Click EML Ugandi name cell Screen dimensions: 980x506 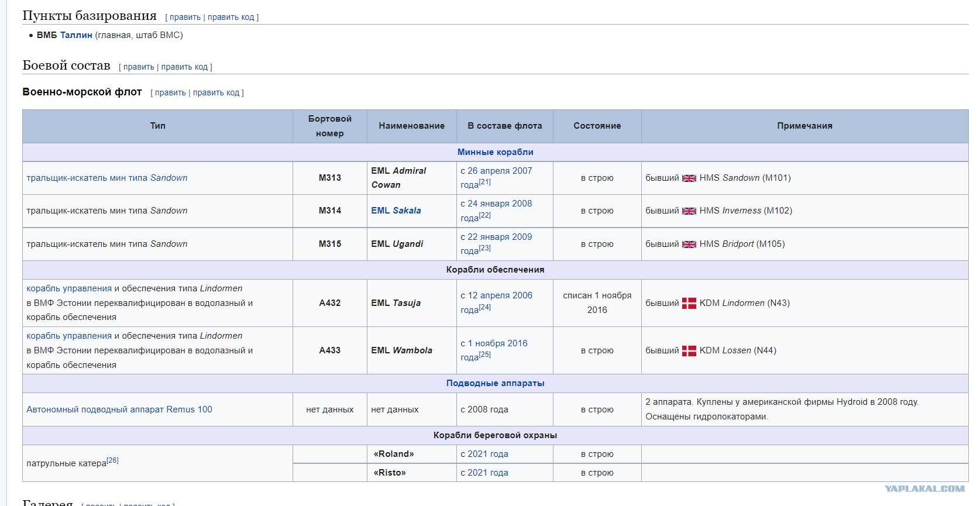[412, 244]
